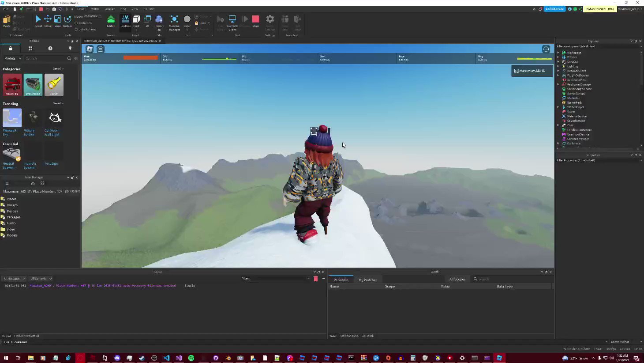This screenshot has width=644, height=363.
Task: Open the Call Stack tab at bottom
Action: [367, 336]
